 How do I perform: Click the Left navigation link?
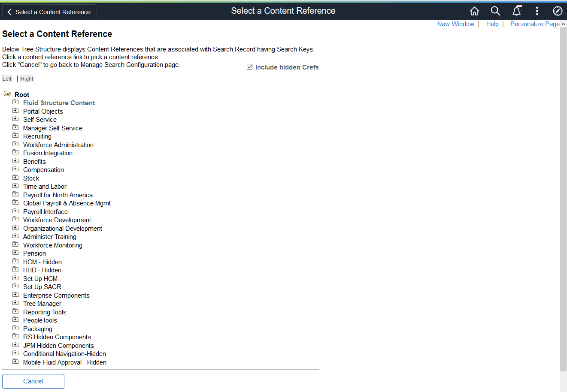point(7,78)
